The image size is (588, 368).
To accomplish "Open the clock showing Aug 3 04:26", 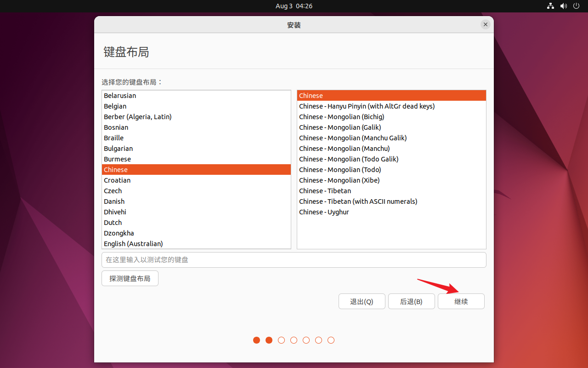I will point(294,6).
